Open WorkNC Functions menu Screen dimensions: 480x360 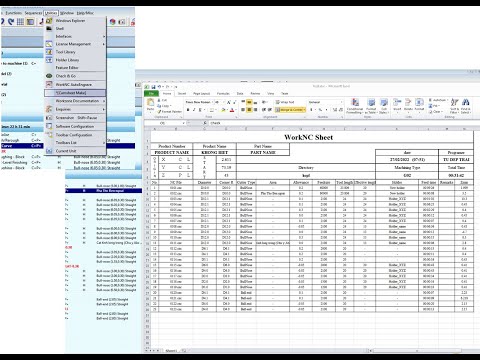14,13
